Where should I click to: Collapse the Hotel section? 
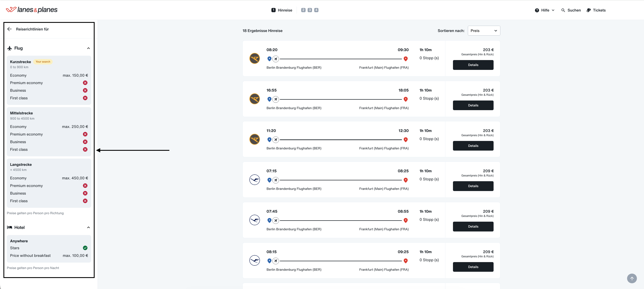click(x=88, y=227)
